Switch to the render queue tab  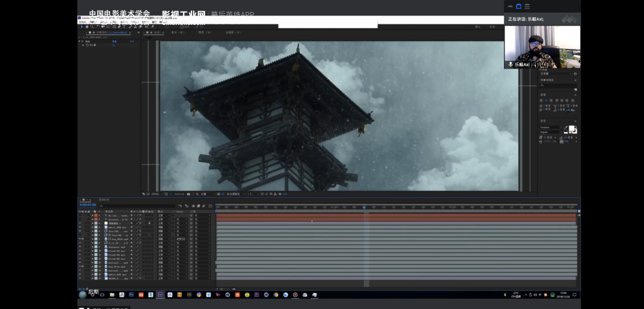[104, 200]
